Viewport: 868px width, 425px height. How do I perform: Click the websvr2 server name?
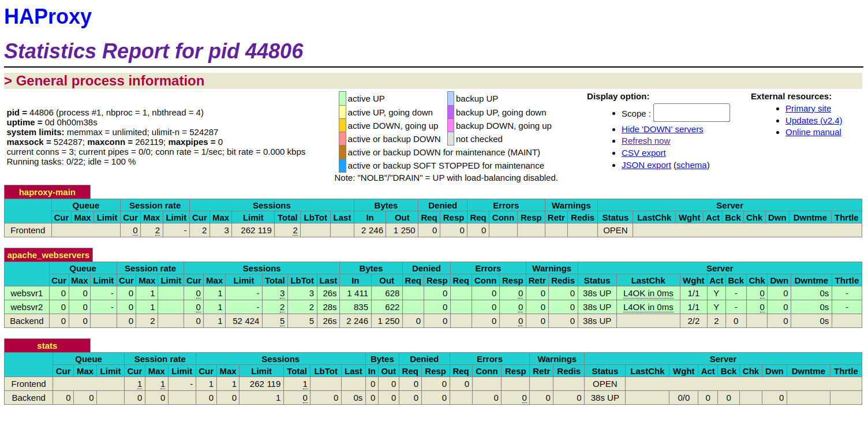(27, 307)
